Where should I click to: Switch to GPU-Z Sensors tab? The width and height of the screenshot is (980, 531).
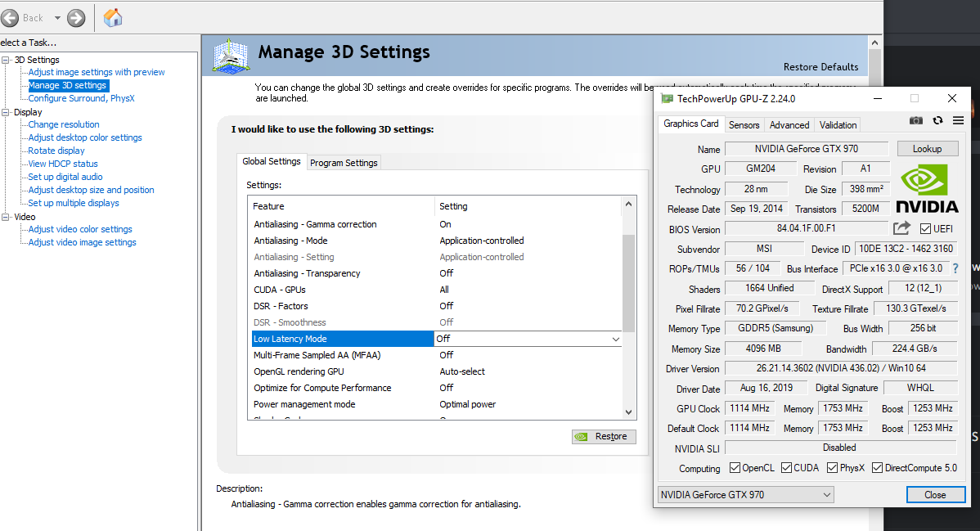coord(744,125)
